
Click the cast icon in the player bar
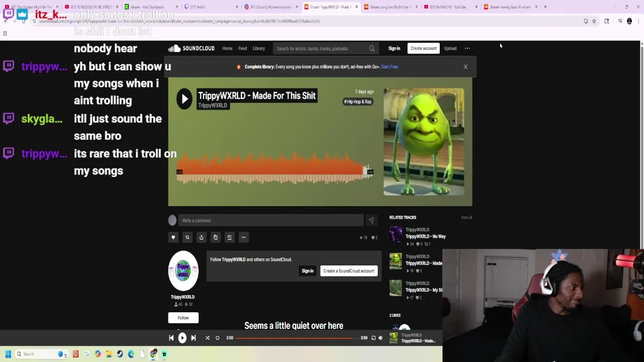373,338
